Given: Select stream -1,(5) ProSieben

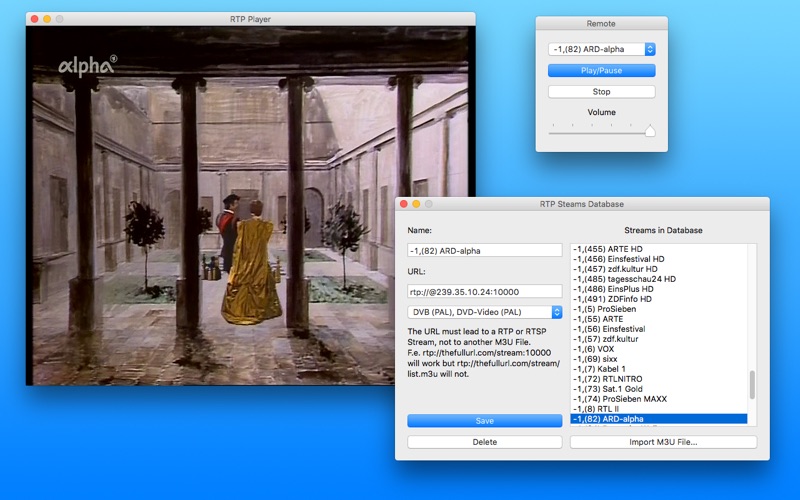Looking at the screenshot, I should click(659, 309).
